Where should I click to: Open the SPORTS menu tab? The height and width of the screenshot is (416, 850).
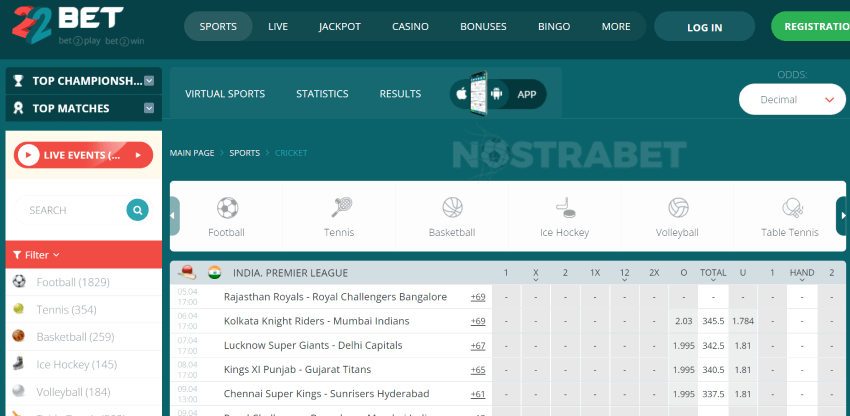pyautogui.click(x=218, y=27)
